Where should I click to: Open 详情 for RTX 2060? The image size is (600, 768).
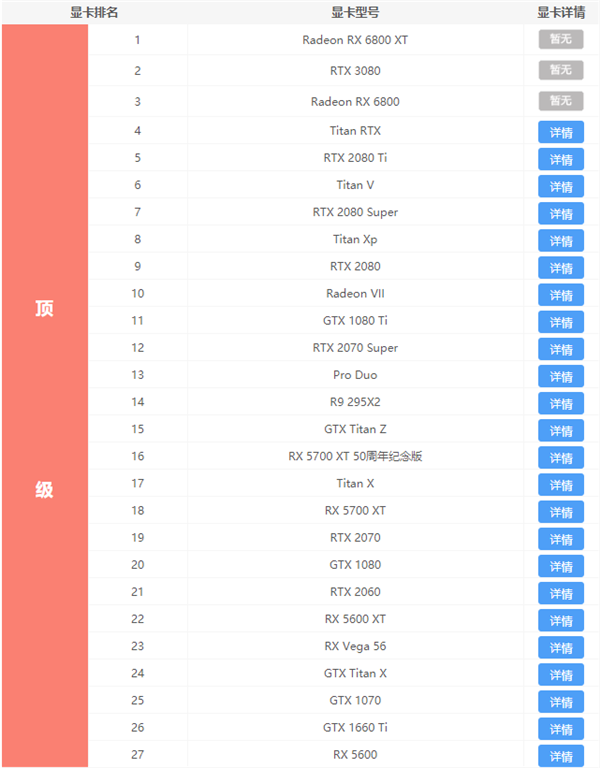561,593
